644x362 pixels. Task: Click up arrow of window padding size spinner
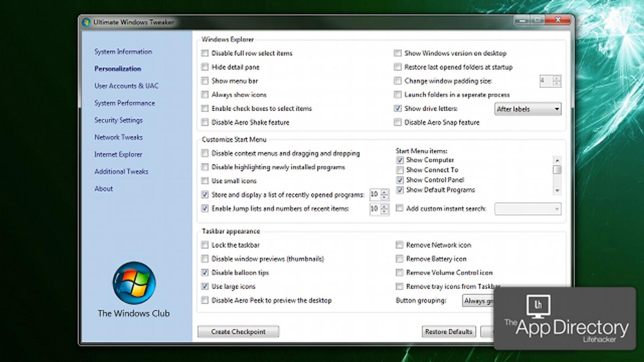click(557, 78)
